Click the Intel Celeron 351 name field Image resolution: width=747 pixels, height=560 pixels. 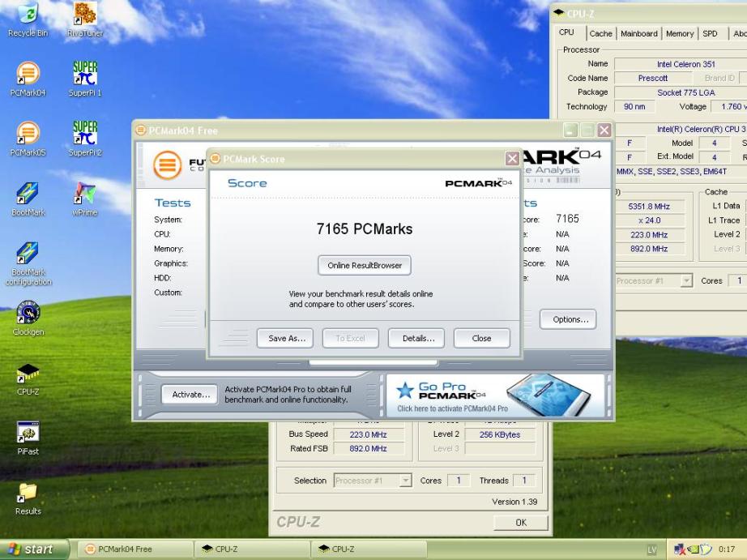point(681,64)
